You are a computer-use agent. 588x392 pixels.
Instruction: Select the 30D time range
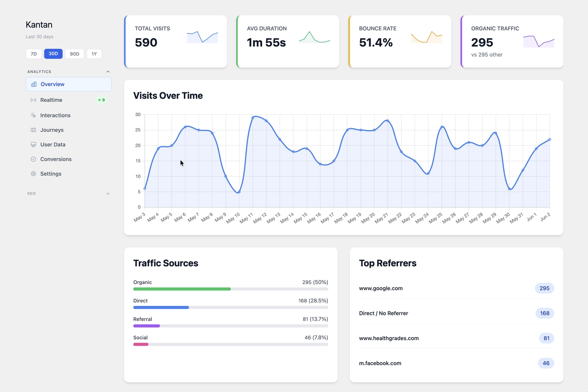point(53,54)
